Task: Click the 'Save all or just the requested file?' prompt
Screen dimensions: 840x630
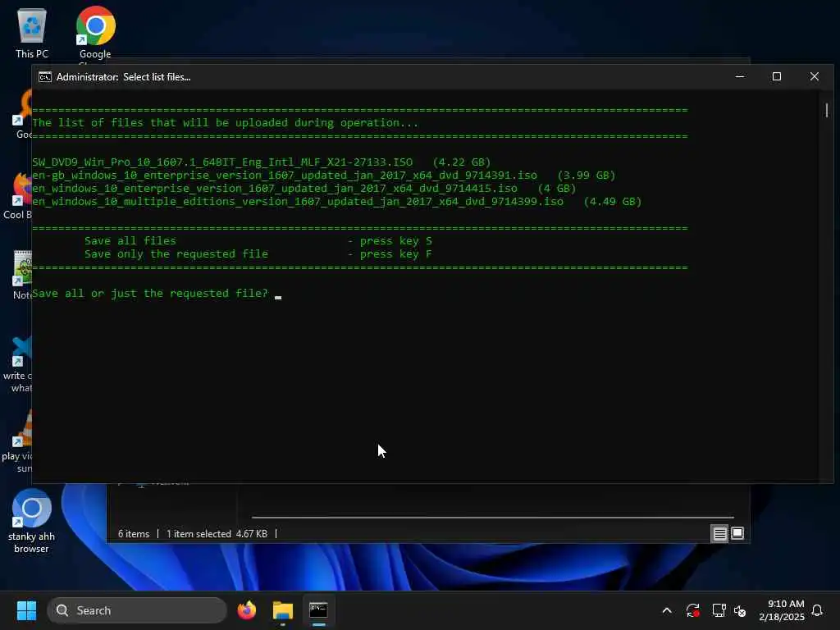Action: 150,294
